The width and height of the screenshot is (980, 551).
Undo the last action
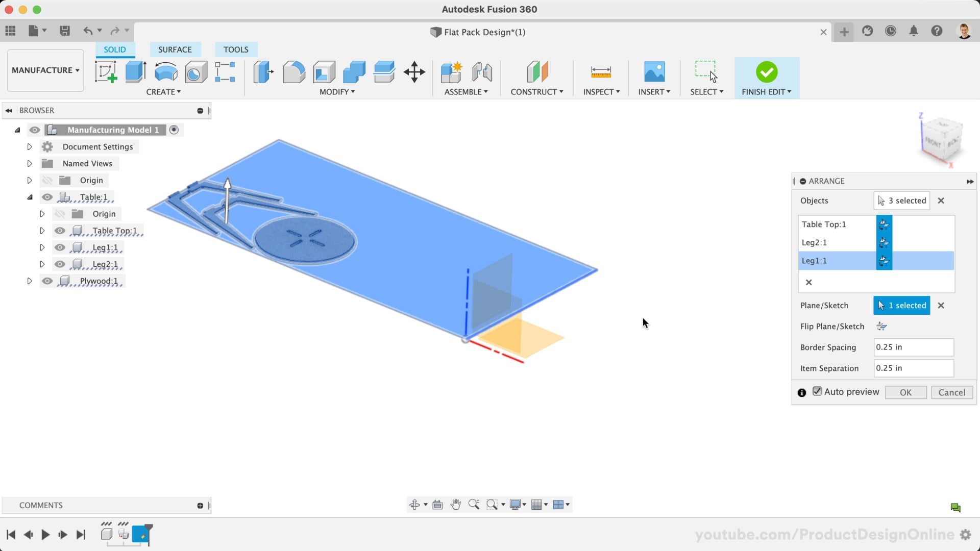[x=88, y=31]
